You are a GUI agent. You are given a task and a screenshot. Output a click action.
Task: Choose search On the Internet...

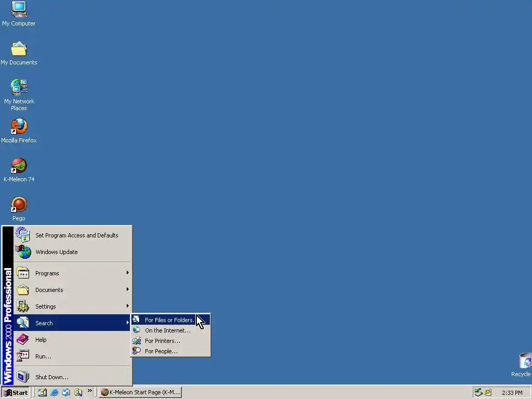[x=170, y=330]
